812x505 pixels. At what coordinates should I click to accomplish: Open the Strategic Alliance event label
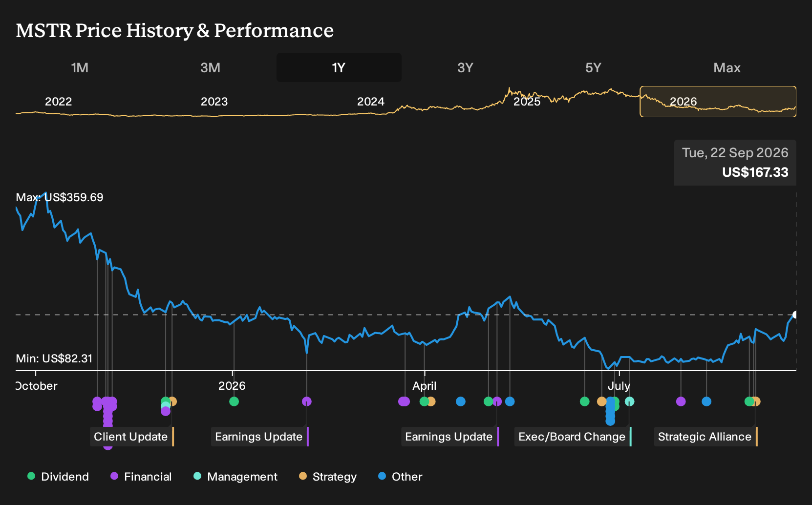[706, 437]
